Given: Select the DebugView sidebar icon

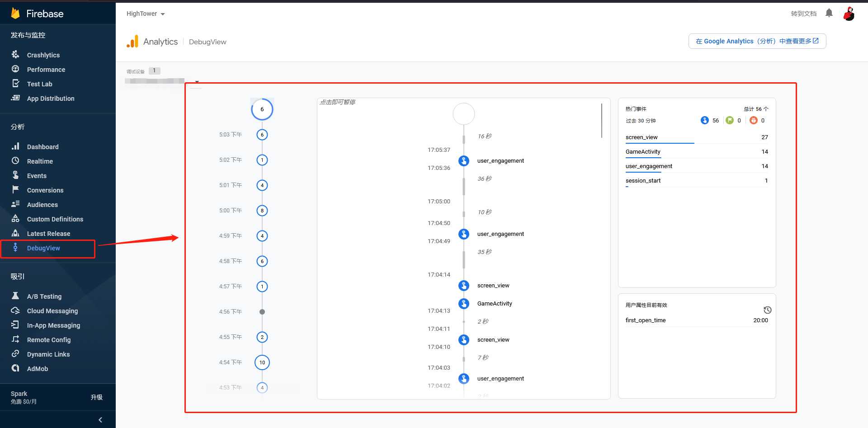Looking at the screenshot, I should tap(15, 248).
